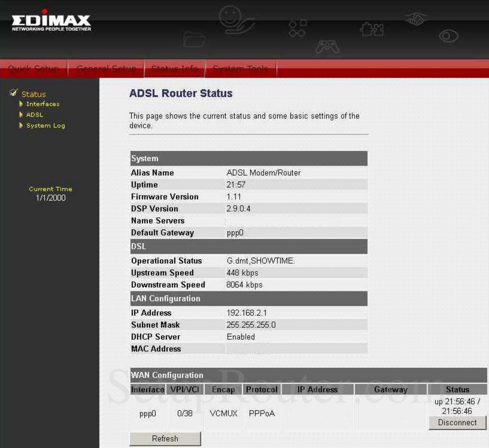
Task: Switch to the Status Info tab
Action: 174,69
